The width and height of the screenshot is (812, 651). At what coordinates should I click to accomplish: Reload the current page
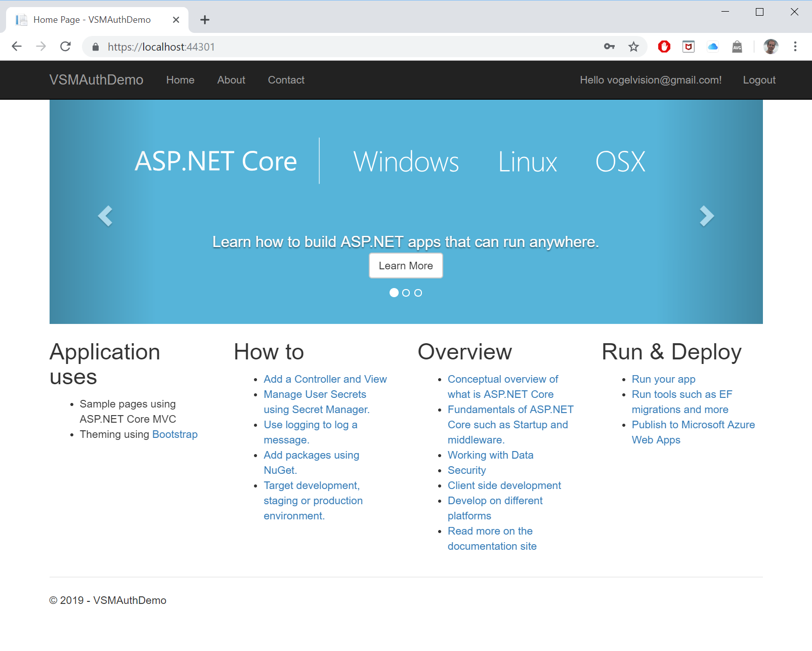65,47
